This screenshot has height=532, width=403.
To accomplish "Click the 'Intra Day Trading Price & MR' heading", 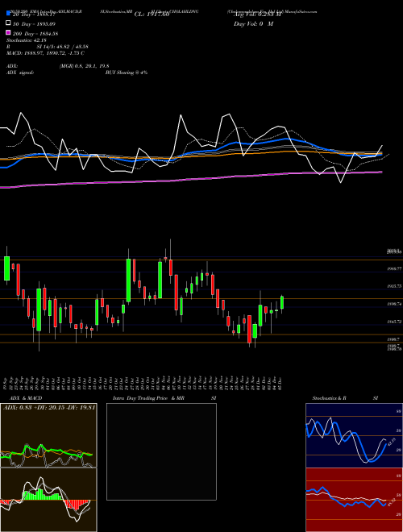I will [x=148, y=398].
